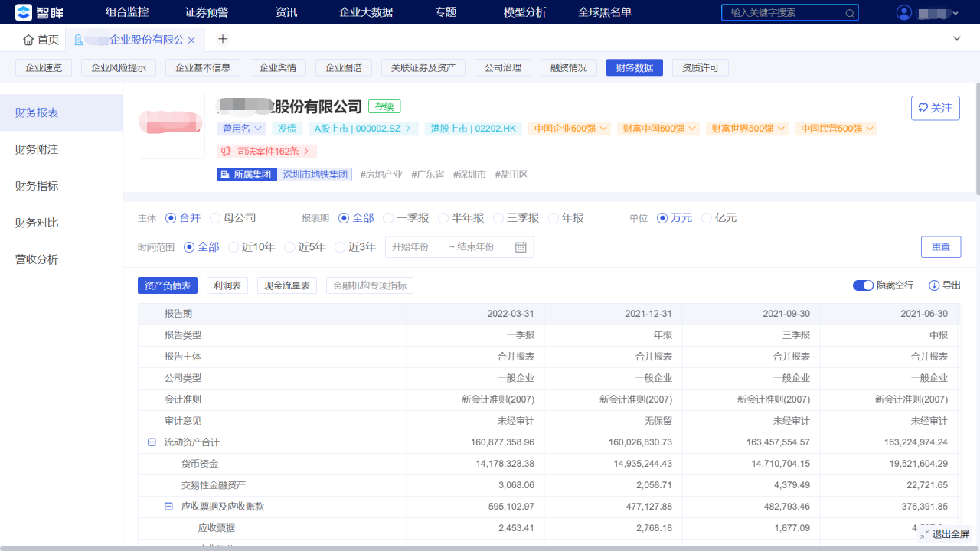Select 合并 radio button

coord(171,218)
